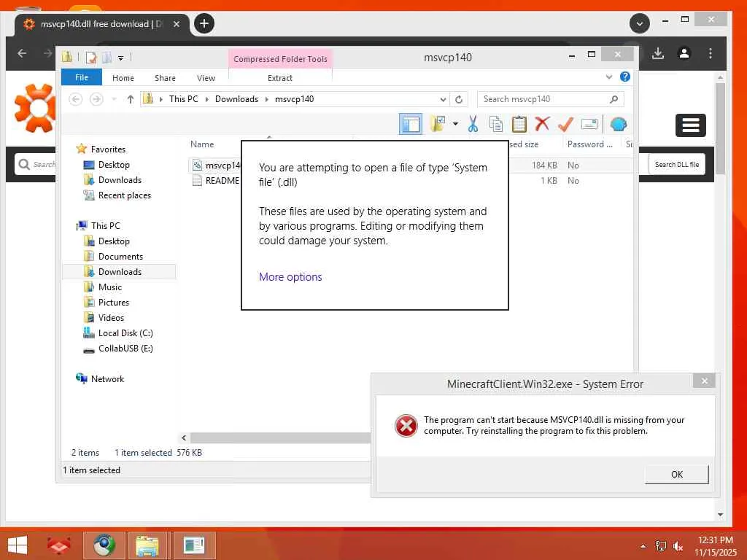The image size is (747, 560).
Task: Select This PC in navigation pane
Action: [x=105, y=226]
